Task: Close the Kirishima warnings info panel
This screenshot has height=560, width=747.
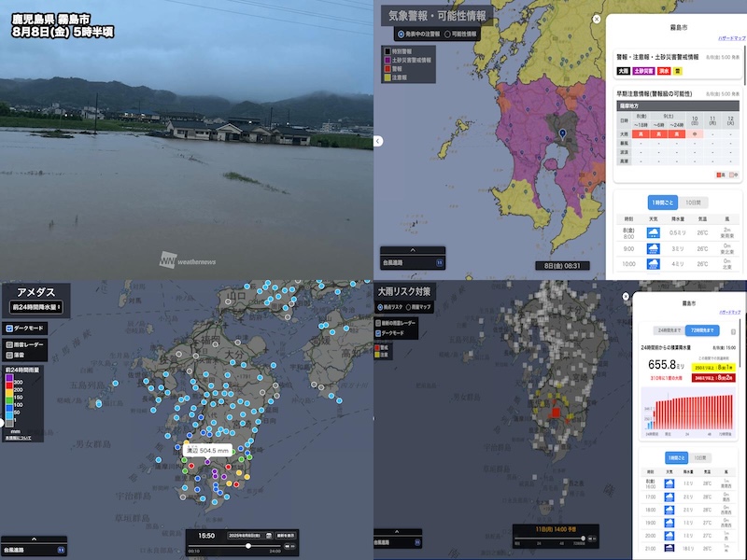Action: click(597, 19)
